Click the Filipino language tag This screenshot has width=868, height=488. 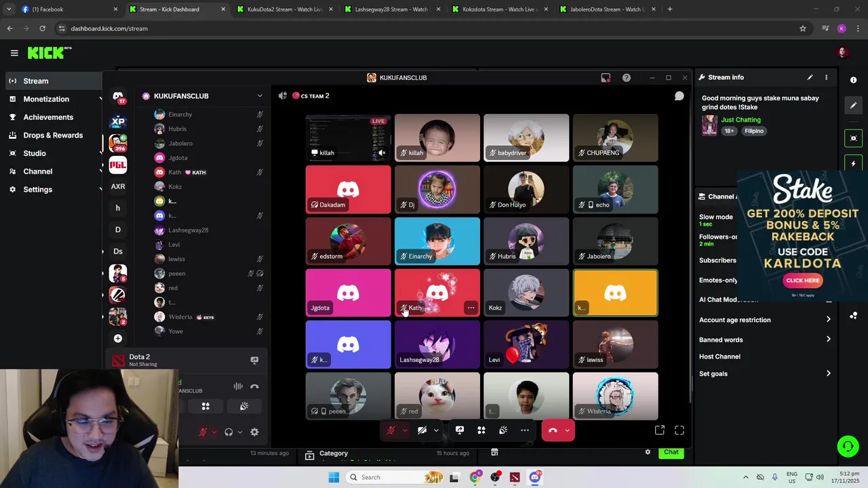coord(754,131)
